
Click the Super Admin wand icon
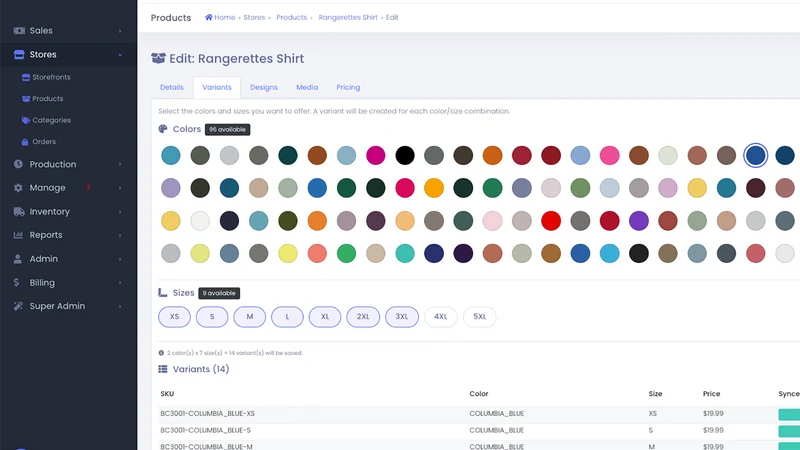pos(18,306)
